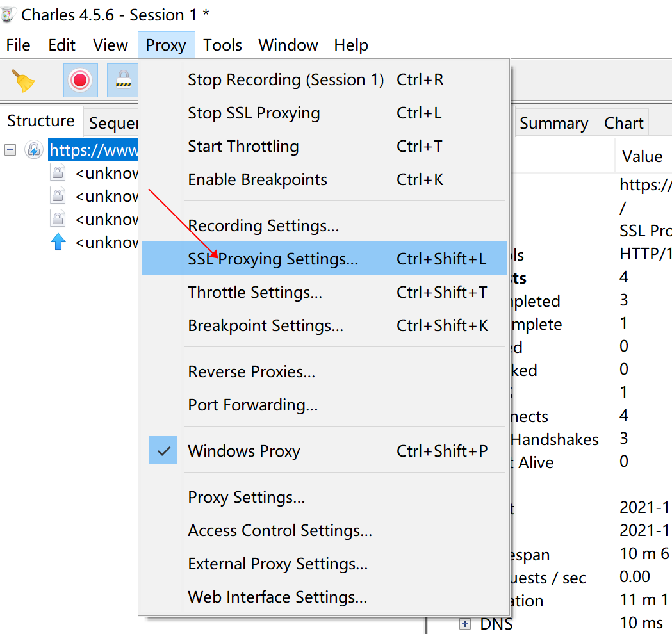This screenshot has height=634, width=672.
Task: Choose SSL Proxying Settings from the menu
Action: pos(273,259)
